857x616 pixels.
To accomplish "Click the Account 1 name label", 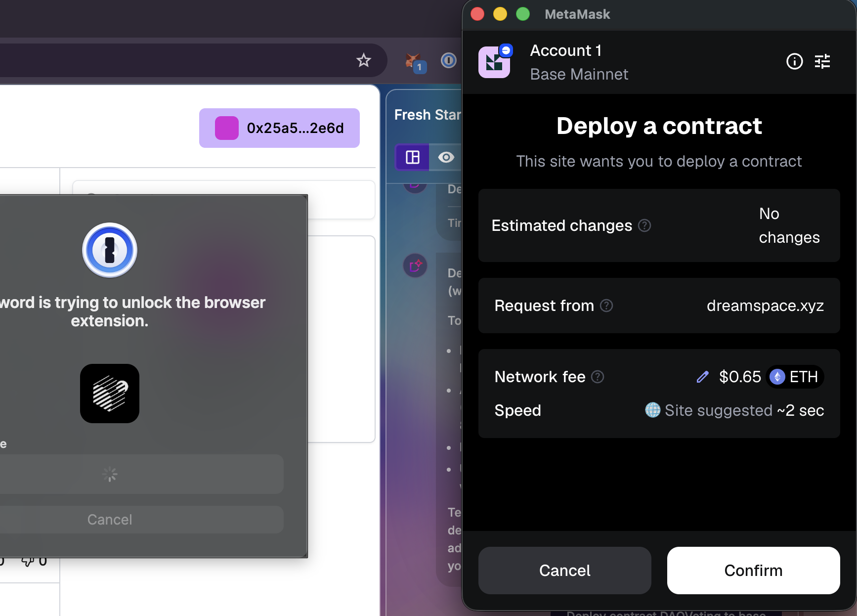I will pyautogui.click(x=565, y=50).
